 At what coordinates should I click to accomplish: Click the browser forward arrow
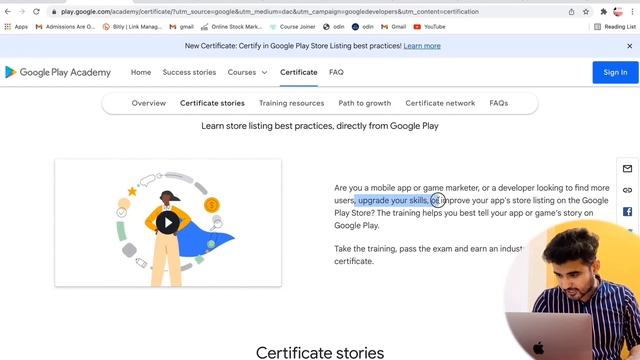[22, 12]
